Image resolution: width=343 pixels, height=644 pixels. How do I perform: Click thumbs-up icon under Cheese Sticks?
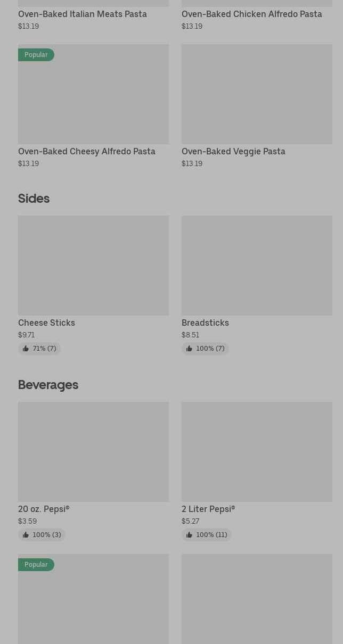[x=26, y=349]
